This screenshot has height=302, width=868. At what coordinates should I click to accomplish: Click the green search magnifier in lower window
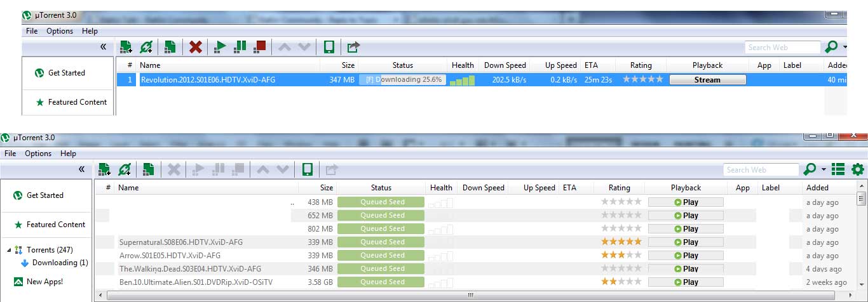coord(810,169)
